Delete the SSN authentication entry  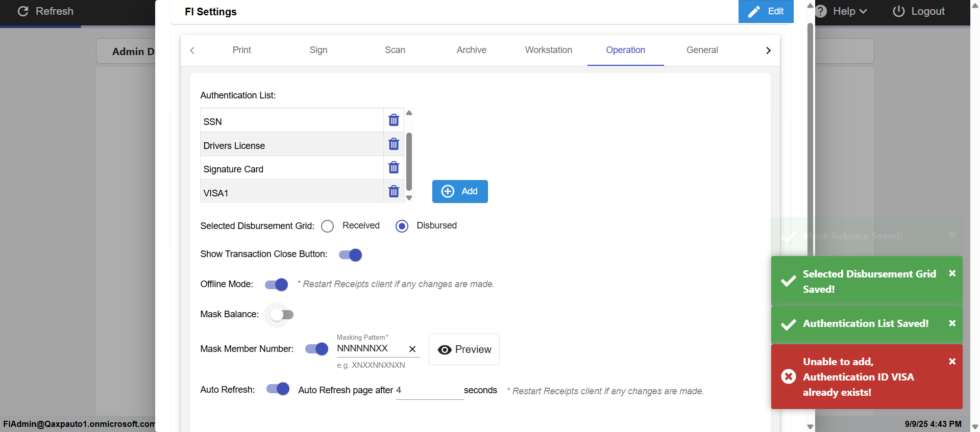click(394, 120)
